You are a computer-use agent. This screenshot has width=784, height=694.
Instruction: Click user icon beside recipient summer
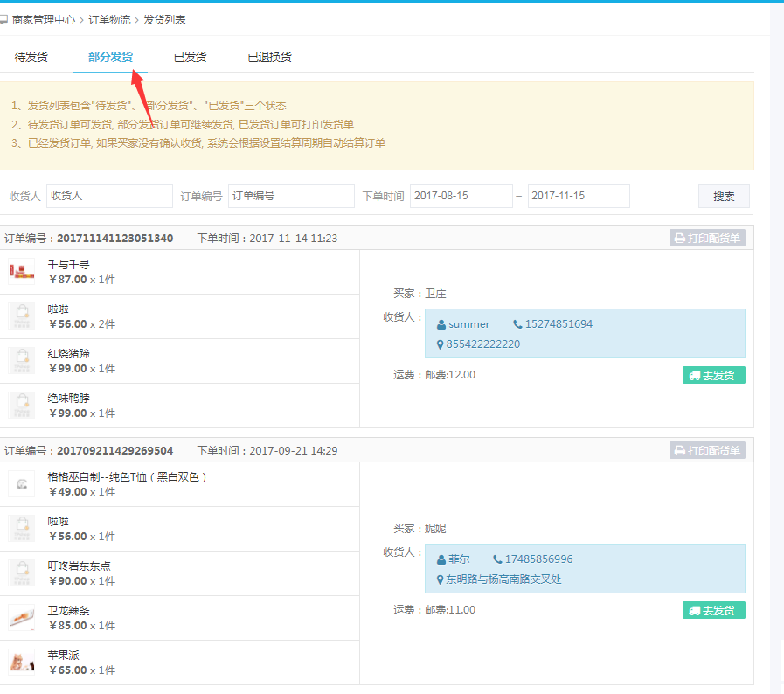[441, 324]
